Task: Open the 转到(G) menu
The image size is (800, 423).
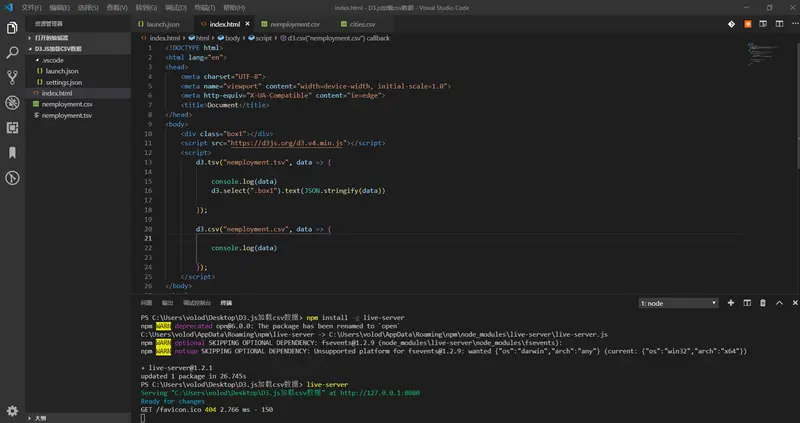Action: pos(146,8)
